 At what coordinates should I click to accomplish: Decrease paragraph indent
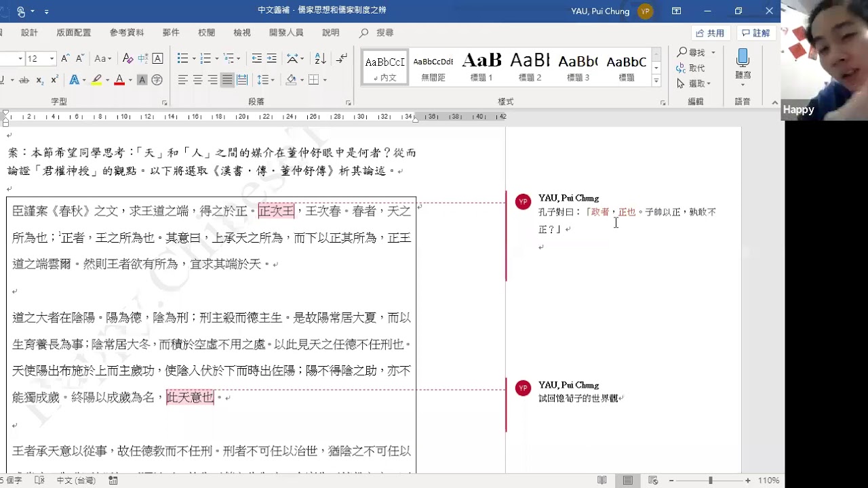[x=257, y=58]
